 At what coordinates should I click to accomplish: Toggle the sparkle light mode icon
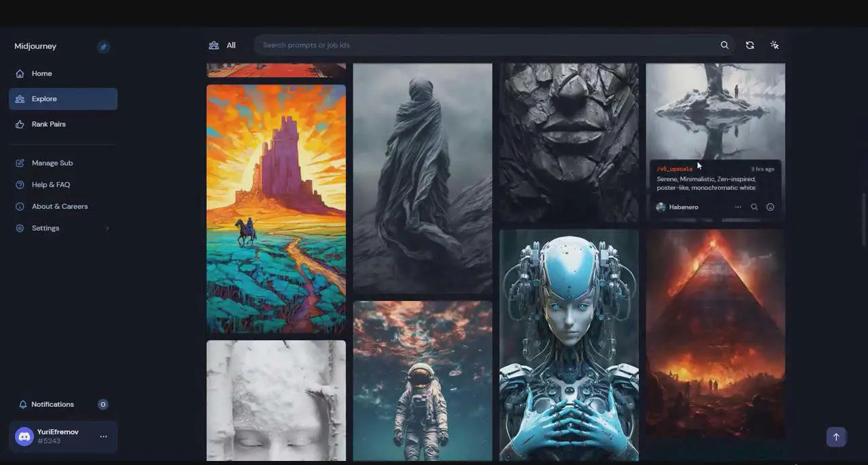point(774,45)
